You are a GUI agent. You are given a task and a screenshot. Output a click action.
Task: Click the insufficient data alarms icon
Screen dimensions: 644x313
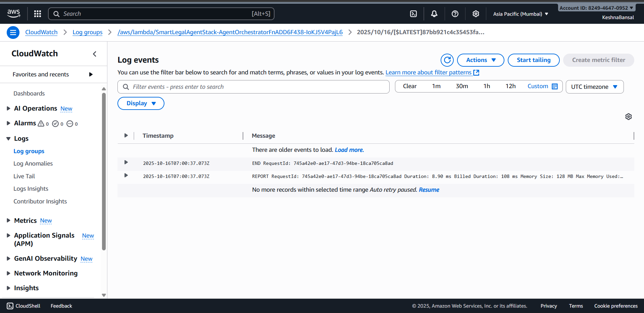[x=70, y=124]
